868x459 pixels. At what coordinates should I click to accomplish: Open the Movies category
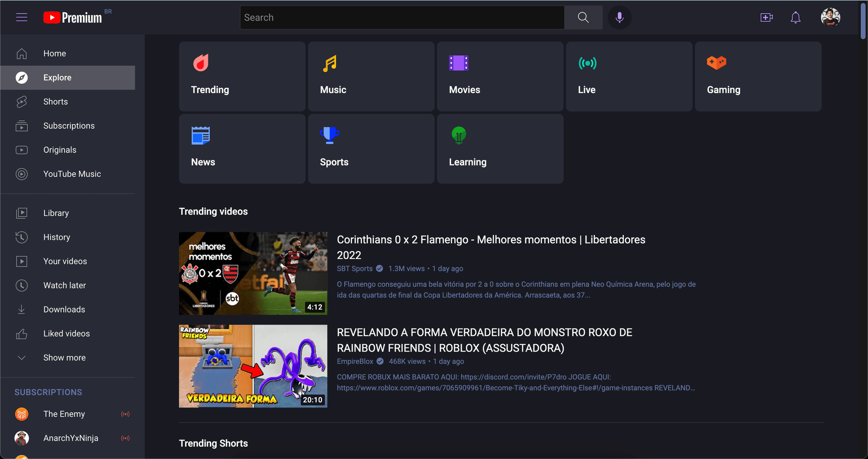pyautogui.click(x=458, y=63)
